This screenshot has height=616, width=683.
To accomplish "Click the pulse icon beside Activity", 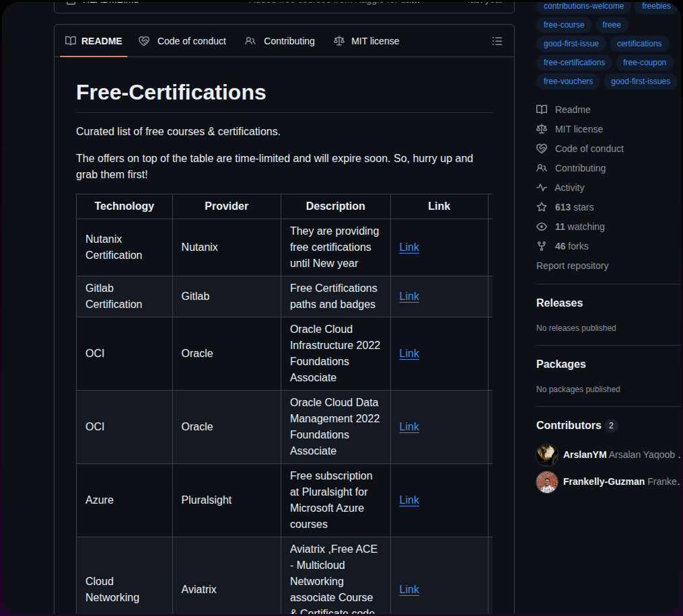I will [x=542, y=188].
